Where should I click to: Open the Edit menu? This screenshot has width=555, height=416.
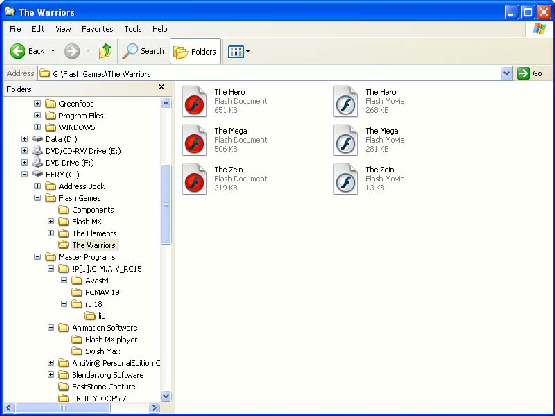coord(38,29)
